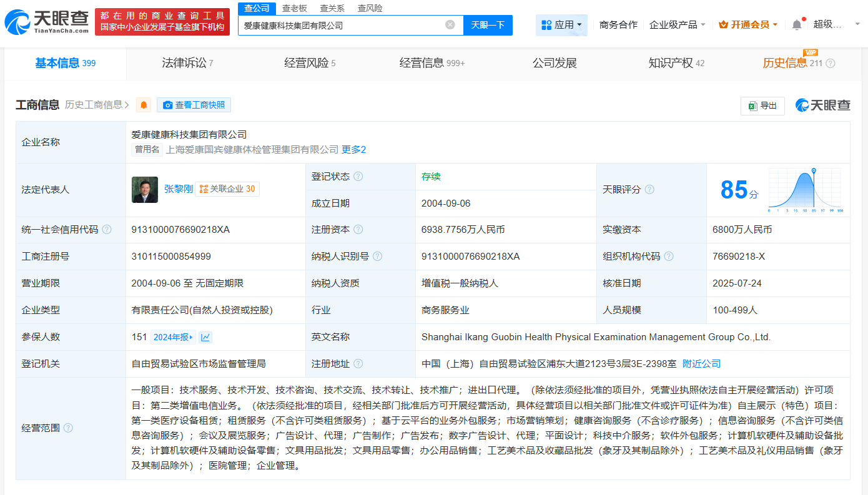Open the 法律诉讼 tab
Image resolution: width=868 pixels, height=495 pixels.
tap(187, 63)
